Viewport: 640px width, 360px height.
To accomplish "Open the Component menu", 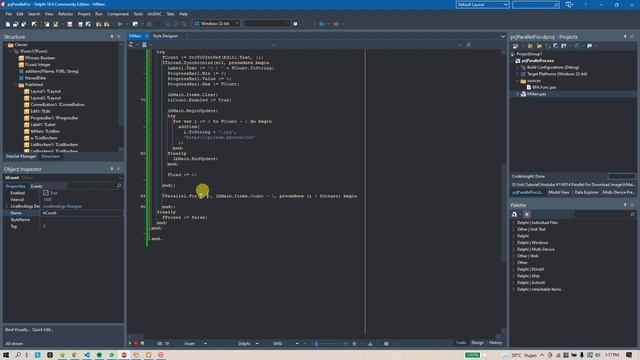I will click(x=118, y=14).
